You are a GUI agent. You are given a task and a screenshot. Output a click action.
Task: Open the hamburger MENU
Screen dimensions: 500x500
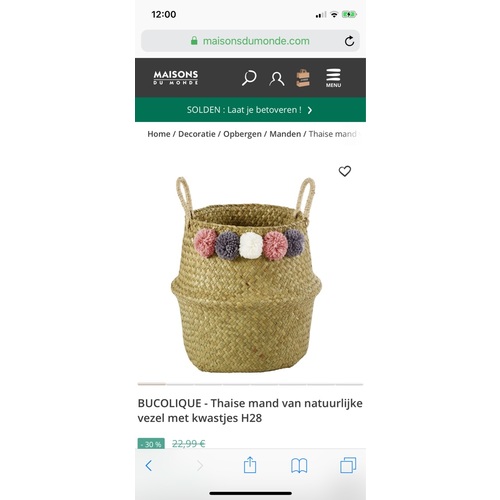point(333,78)
